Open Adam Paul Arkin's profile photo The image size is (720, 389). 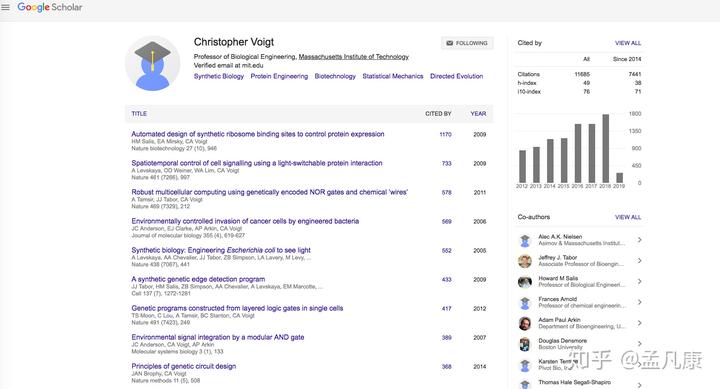[x=525, y=323]
